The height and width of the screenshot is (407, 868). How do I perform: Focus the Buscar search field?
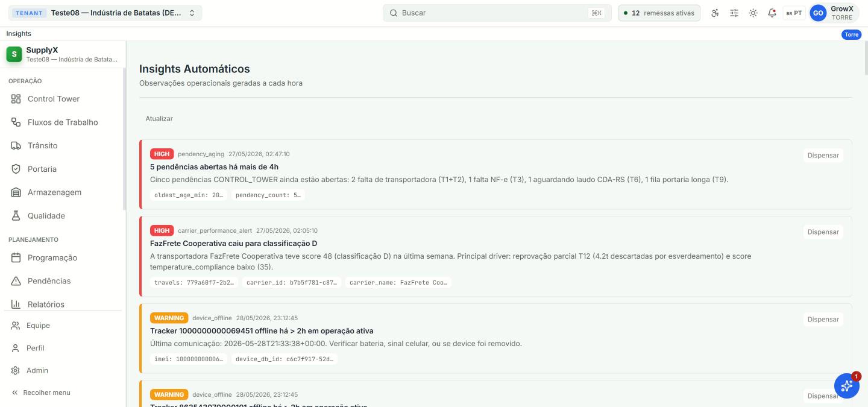tap(497, 13)
